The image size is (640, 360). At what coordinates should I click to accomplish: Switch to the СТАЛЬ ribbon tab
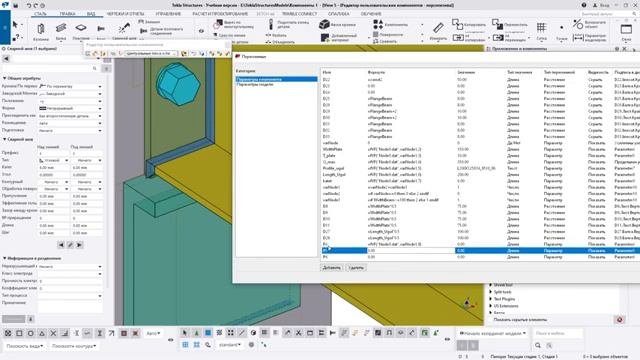[40, 14]
